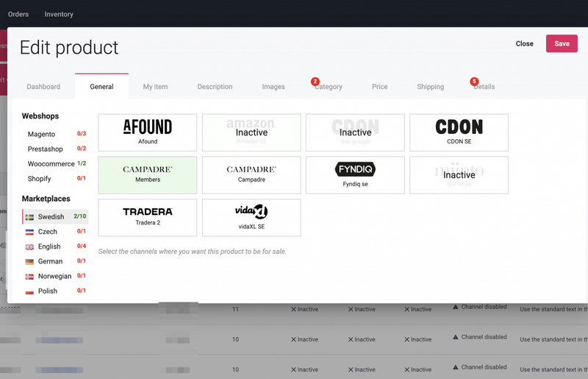The height and width of the screenshot is (379, 588).
Task: Click the Woocommerce 1/2 count
Action: [x=82, y=163]
